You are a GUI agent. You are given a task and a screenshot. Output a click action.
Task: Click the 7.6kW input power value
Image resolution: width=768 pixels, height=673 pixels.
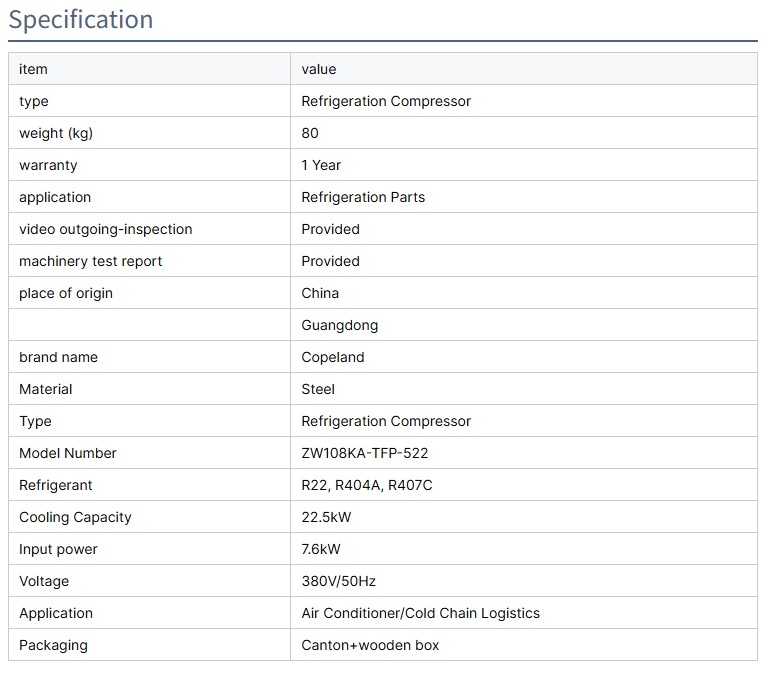click(322, 549)
